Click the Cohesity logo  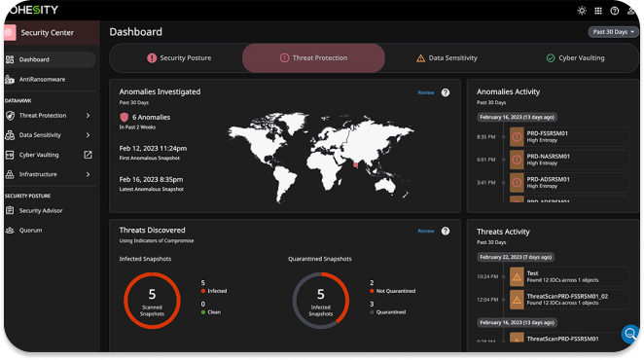33,10
